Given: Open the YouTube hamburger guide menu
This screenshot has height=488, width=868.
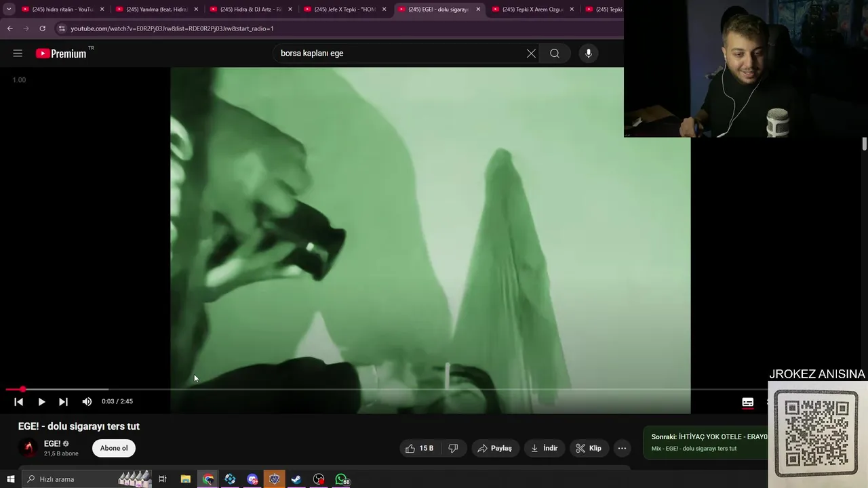Looking at the screenshot, I should (x=18, y=54).
